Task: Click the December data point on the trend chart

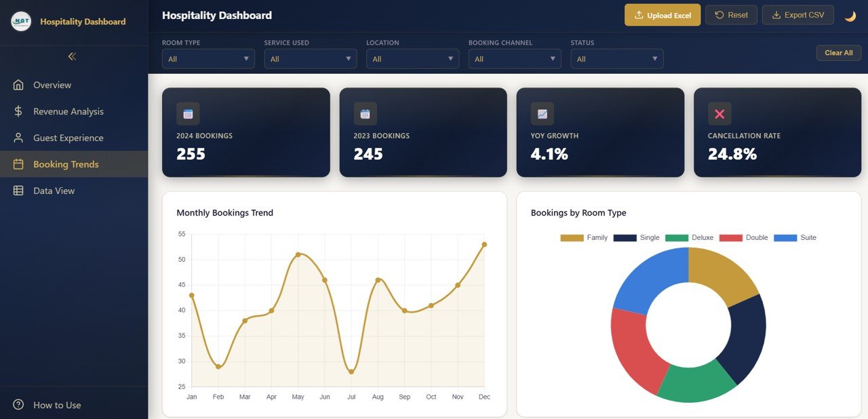Action: [x=484, y=245]
